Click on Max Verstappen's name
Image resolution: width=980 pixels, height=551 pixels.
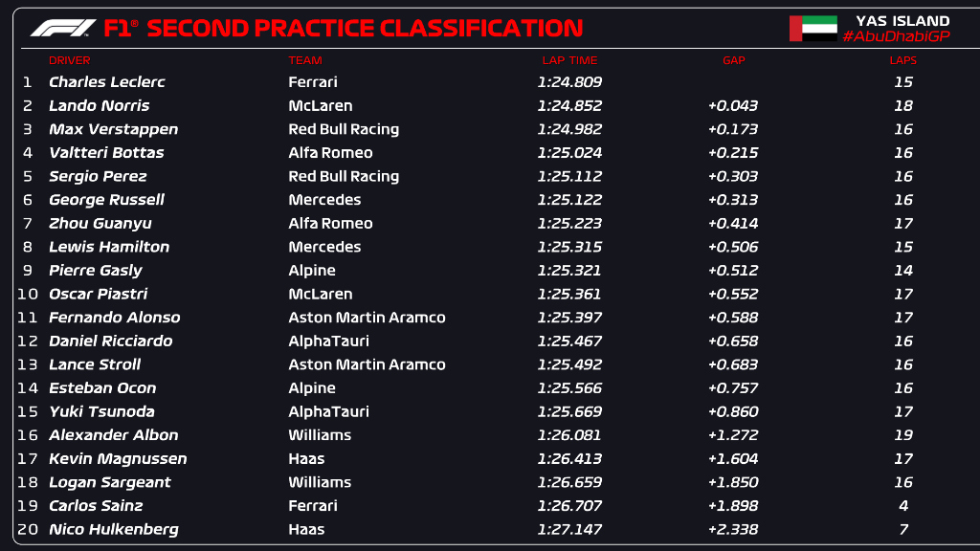113,129
